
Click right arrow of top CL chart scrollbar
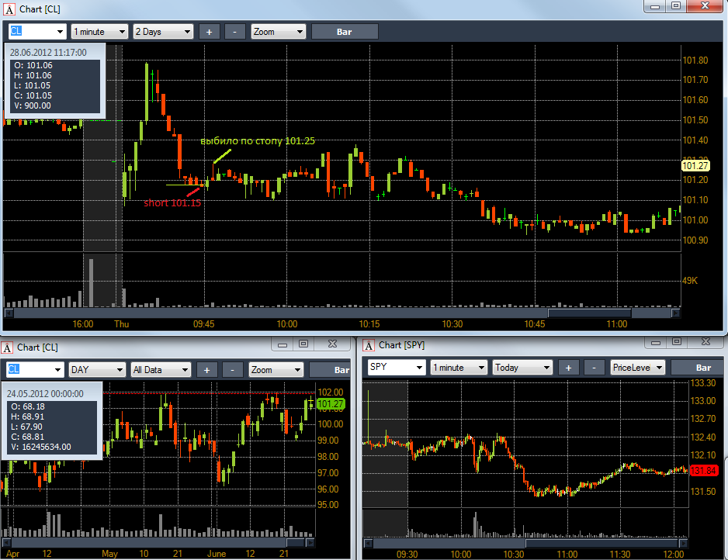point(676,313)
